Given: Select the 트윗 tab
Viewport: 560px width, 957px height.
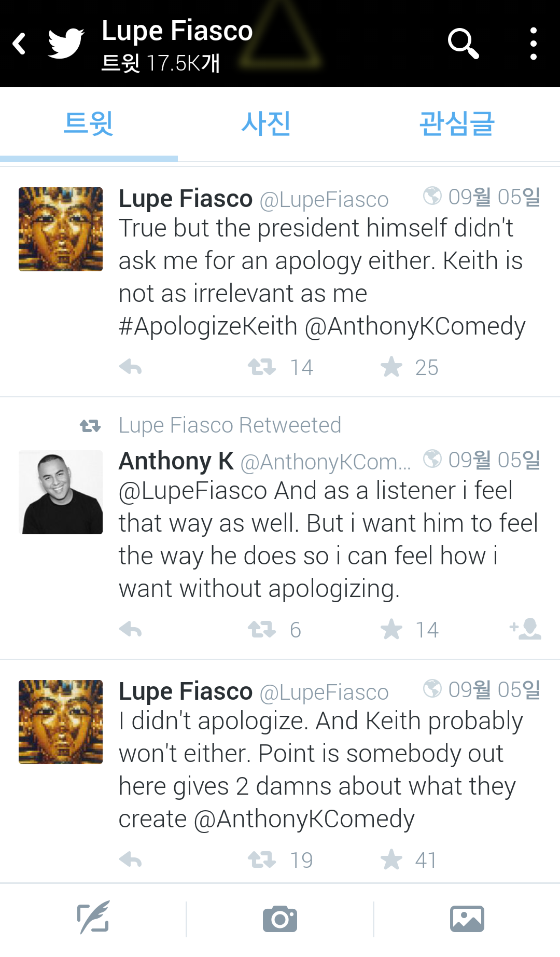Looking at the screenshot, I should [x=89, y=124].
